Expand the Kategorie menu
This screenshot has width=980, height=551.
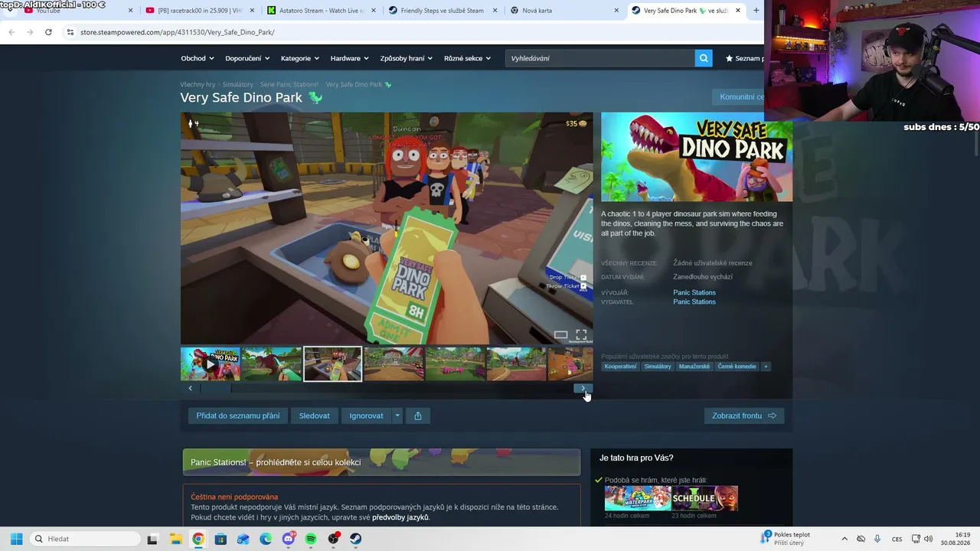point(299,58)
